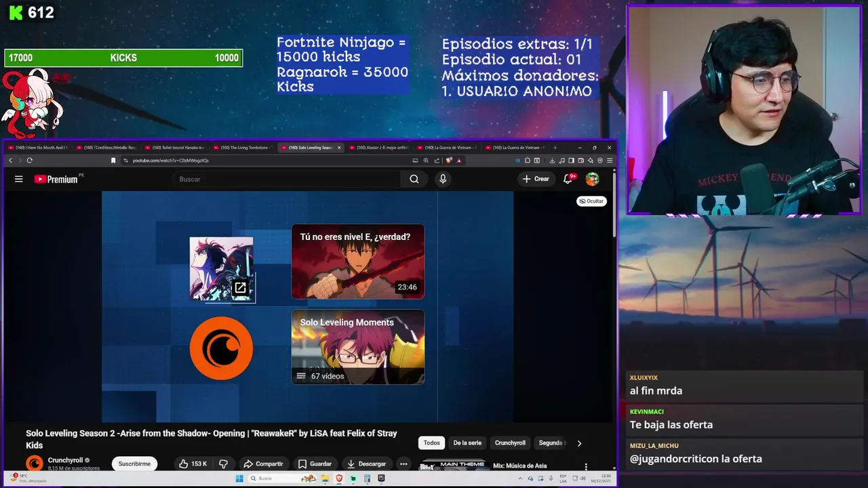
Task: Toggle the browser sidebar panel icon
Action: [x=571, y=161]
